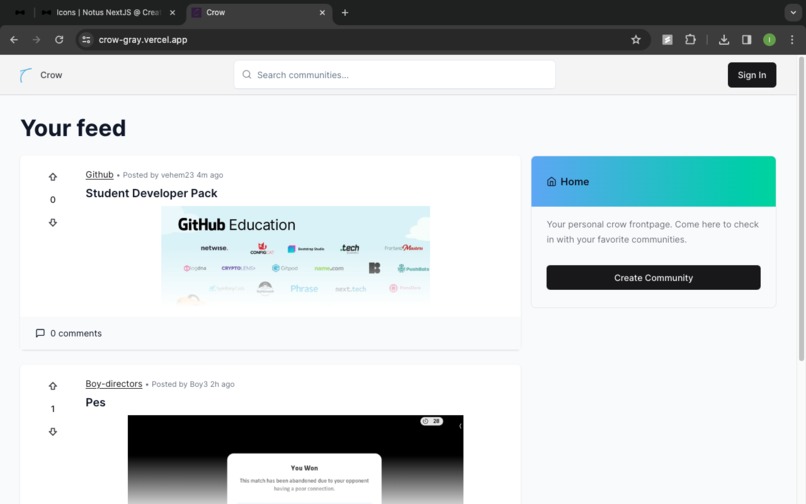Expand the tab search dropdown arrow
This screenshot has width=806, height=504.
(793, 12)
